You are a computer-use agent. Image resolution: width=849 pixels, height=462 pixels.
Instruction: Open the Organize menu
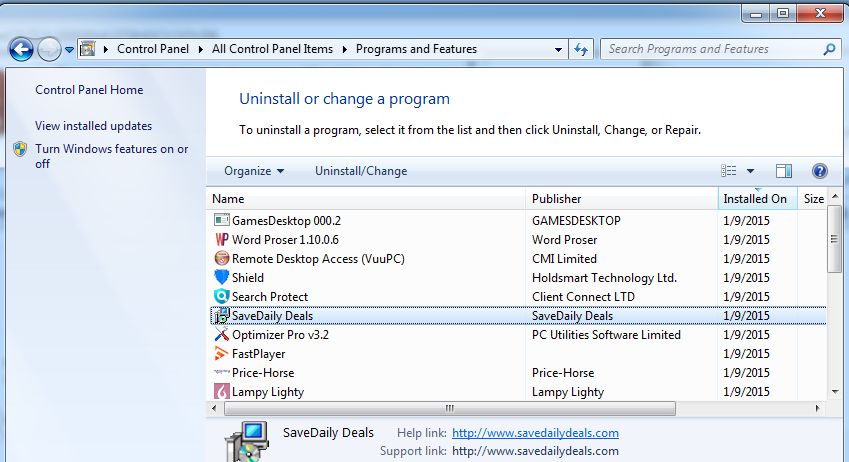click(x=254, y=171)
